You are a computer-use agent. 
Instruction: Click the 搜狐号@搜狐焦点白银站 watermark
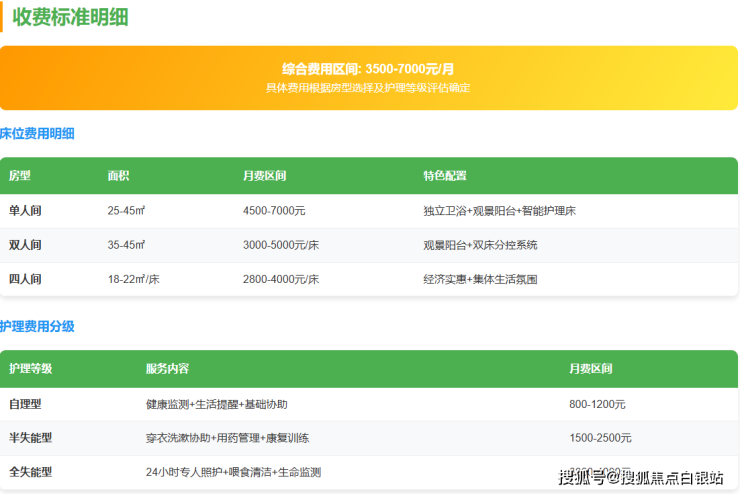click(x=640, y=477)
